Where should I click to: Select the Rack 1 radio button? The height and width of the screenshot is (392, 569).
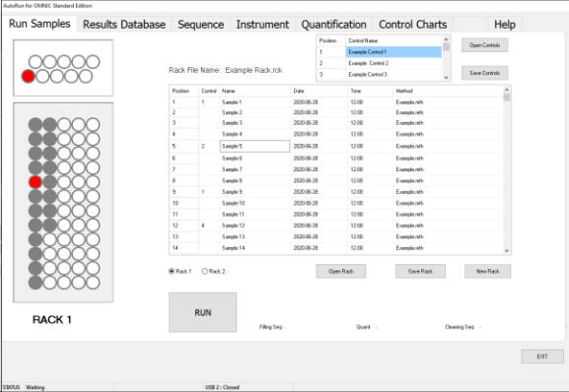[172, 271]
